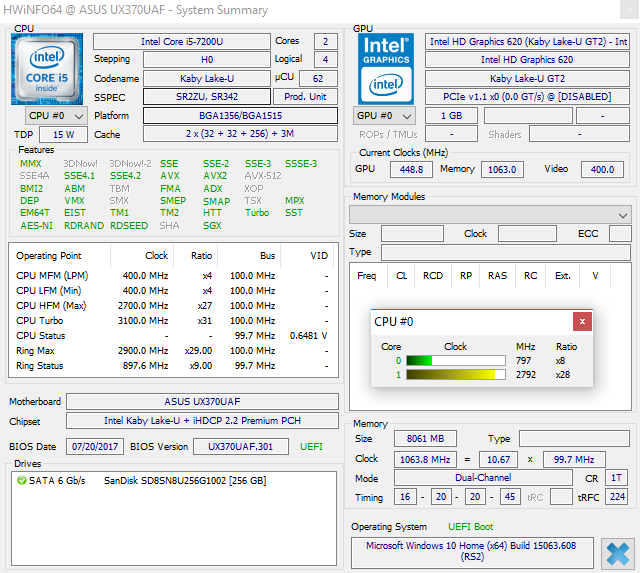This screenshot has height=573, width=640.
Task: Click the BIOS Version UX370UAF.301 field
Action: click(241, 446)
